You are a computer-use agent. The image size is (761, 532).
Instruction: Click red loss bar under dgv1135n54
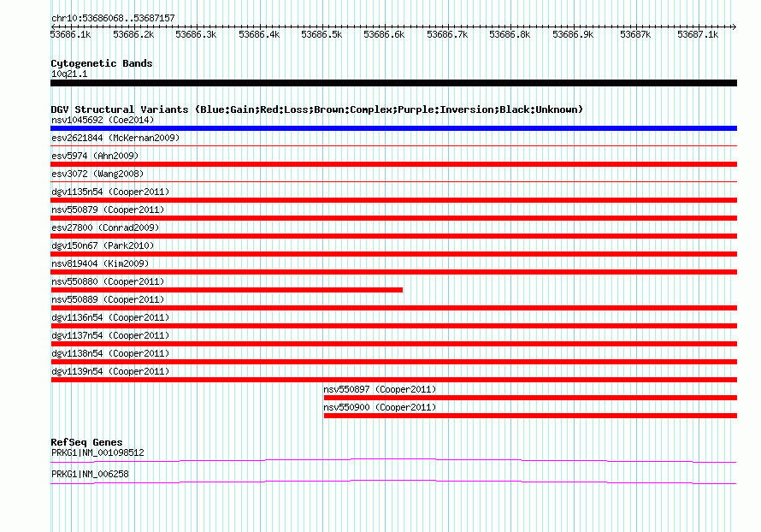pyautogui.click(x=393, y=200)
